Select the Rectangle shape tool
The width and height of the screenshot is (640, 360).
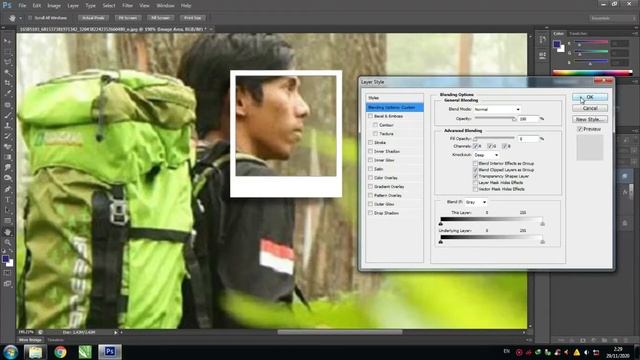tap(8, 221)
